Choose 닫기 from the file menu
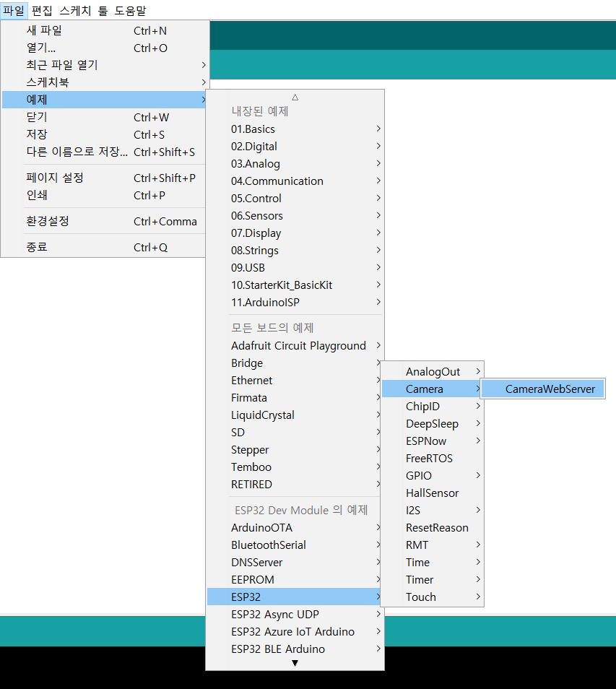Screen dimensions: 616x689 (x=104, y=117)
